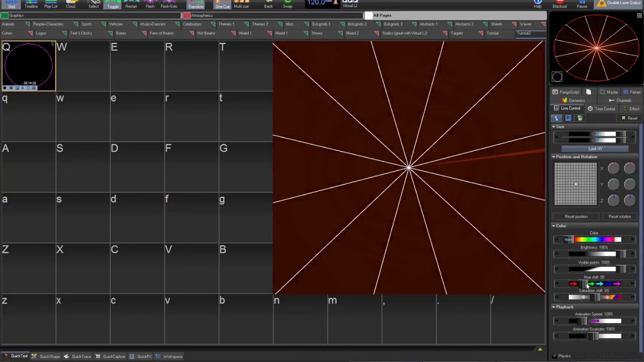Open the Workspace tab

tap(169, 356)
